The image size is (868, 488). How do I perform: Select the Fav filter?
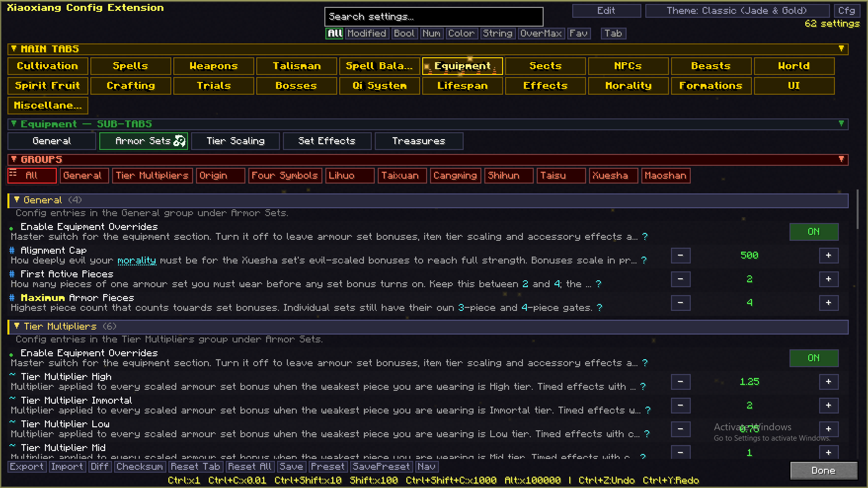coord(578,33)
